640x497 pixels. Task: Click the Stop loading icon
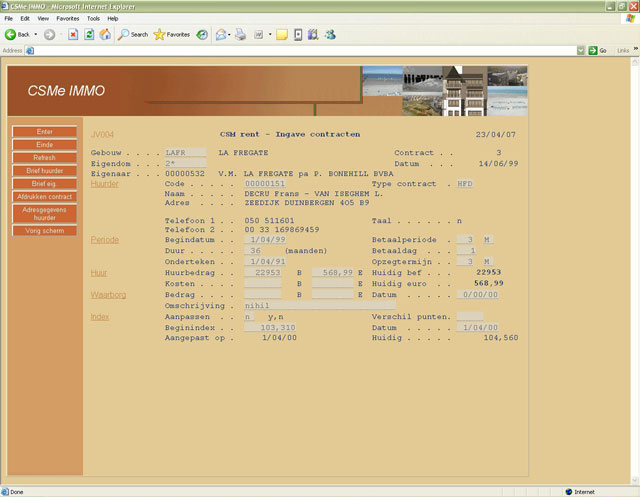coord(73,34)
